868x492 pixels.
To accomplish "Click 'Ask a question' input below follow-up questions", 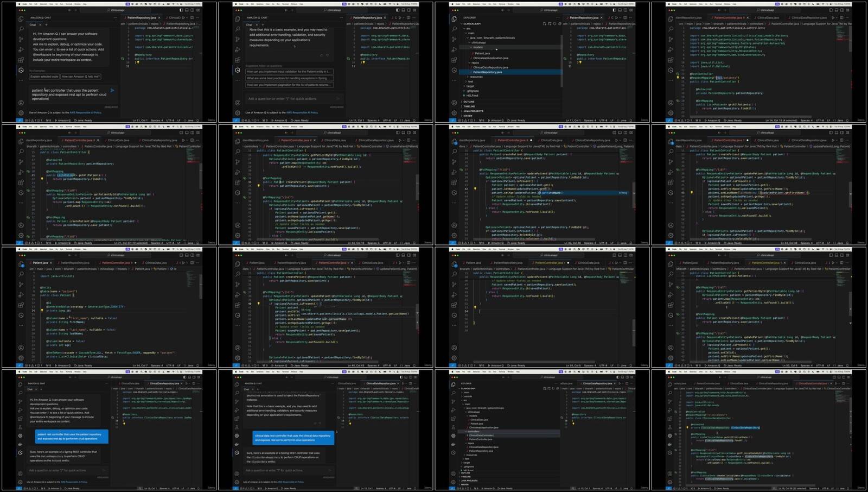I will [x=295, y=99].
